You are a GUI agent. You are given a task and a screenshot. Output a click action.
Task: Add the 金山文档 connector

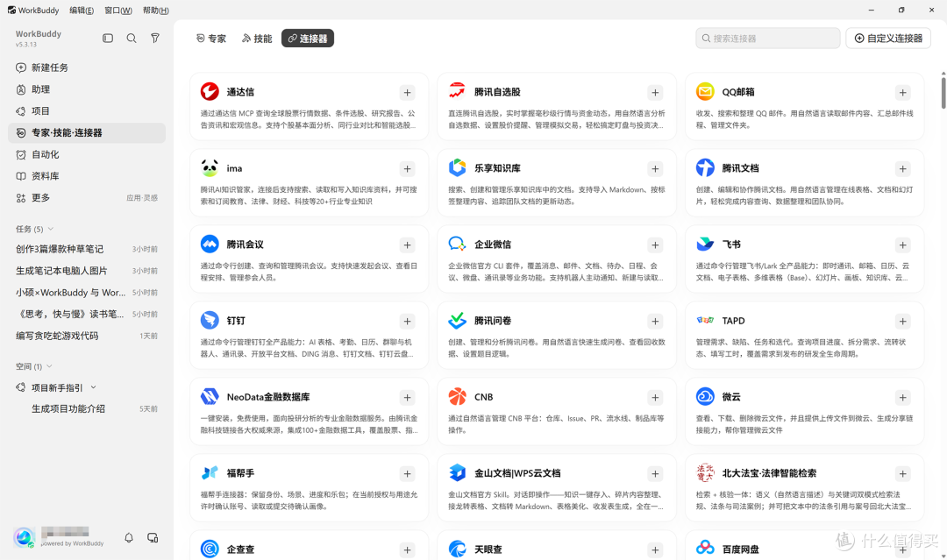coord(655,474)
